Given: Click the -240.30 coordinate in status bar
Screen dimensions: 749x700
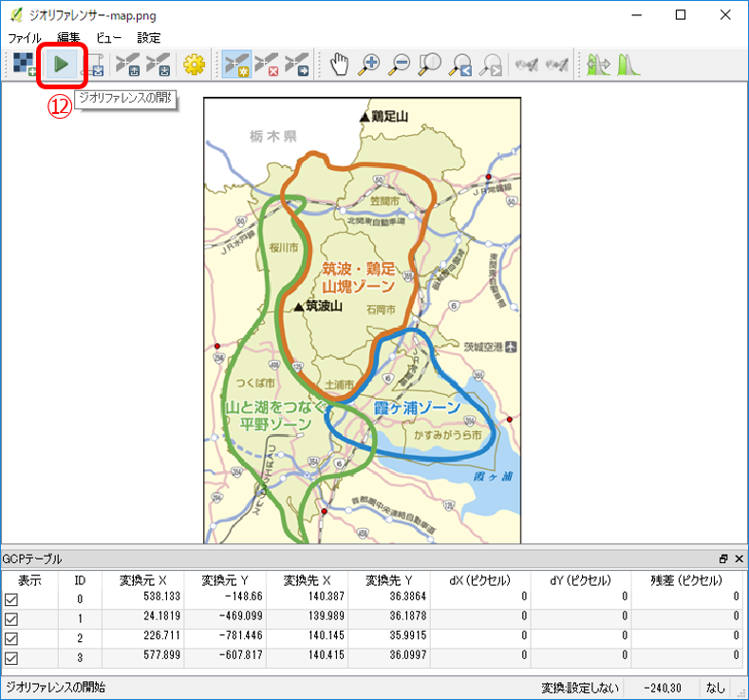Looking at the screenshot, I should point(663,688).
